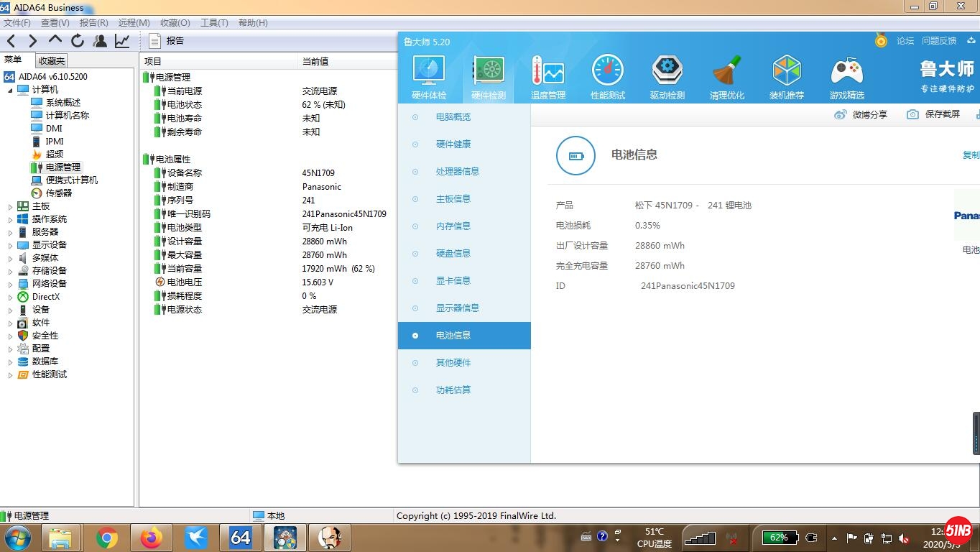The image size is (980, 552).
Task: Select 传感器 in the tree
Action: pos(58,193)
